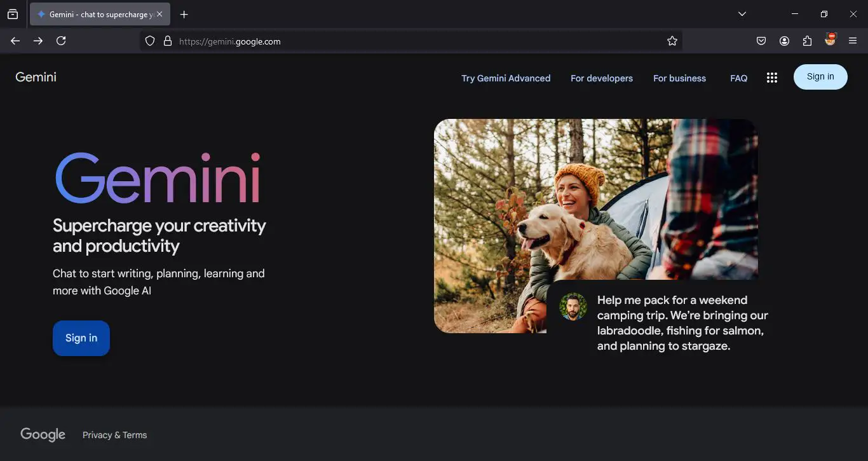Open a new tab with plus icon

point(184,14)
